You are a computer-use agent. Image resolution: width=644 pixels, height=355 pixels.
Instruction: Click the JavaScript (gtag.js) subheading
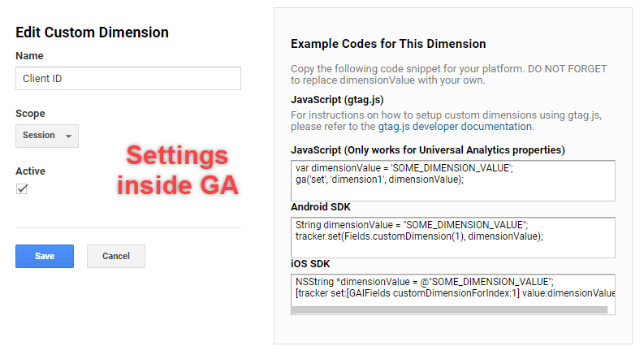[337, 100]
